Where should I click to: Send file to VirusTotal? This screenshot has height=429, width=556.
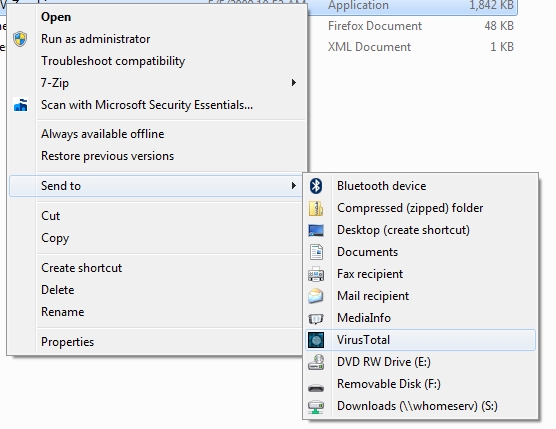(420, 340)
